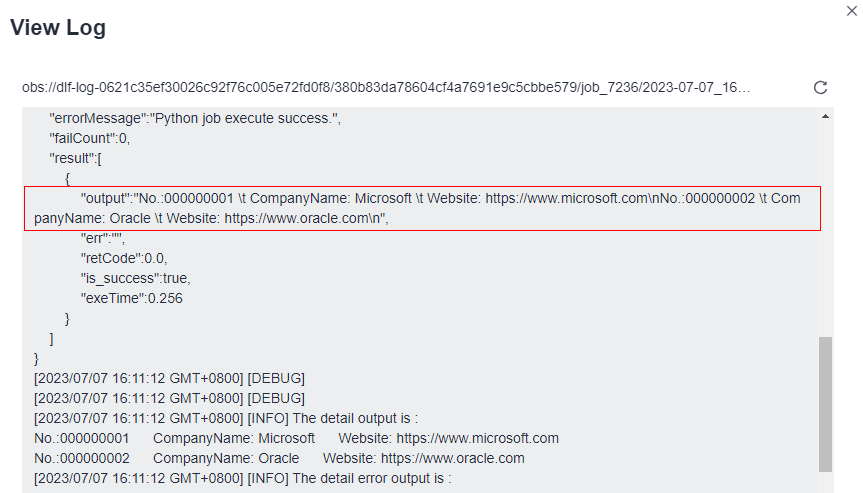Click the highlighted "output" entry
Viewport: 863px width, 493px height.
[422, 208]
